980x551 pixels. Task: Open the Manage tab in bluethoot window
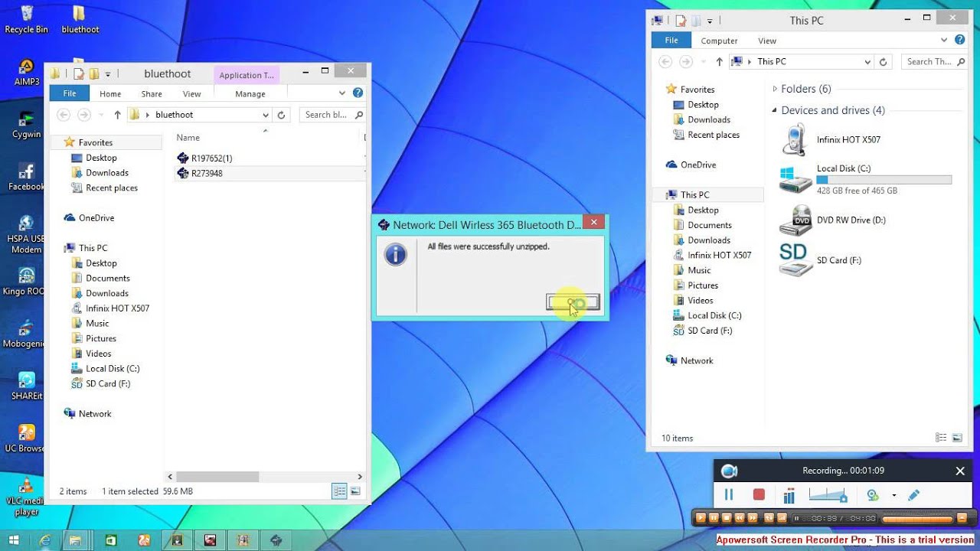pyautogui.click(x=250, y=93)
